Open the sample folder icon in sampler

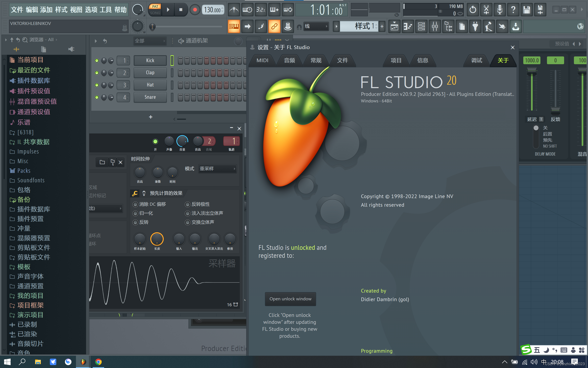click(102, 162)
